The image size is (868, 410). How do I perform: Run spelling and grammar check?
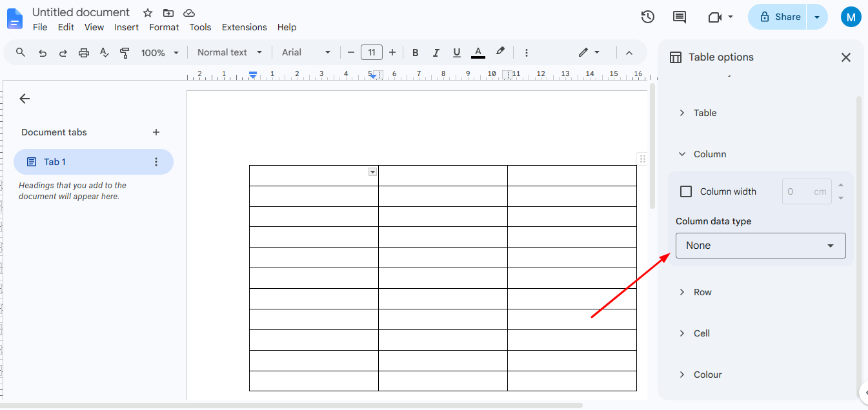105,53
